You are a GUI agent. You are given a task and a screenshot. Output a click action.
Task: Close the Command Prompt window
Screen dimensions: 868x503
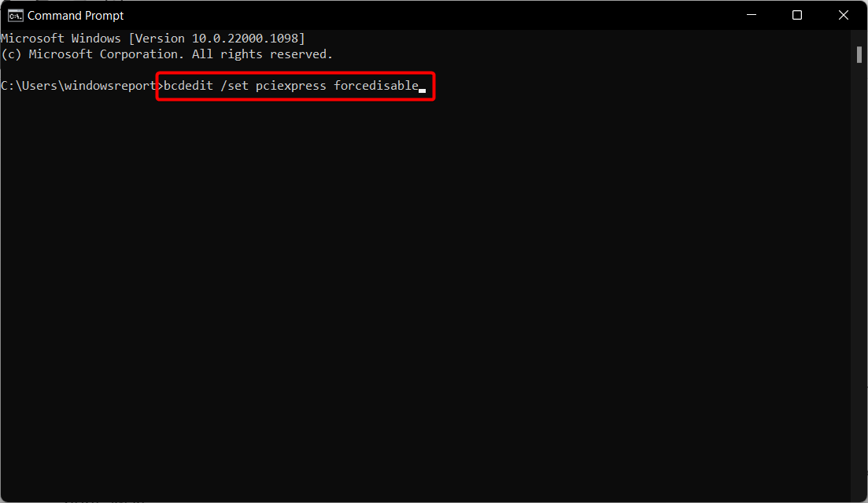pyautogui.click(x=843, y=15)
